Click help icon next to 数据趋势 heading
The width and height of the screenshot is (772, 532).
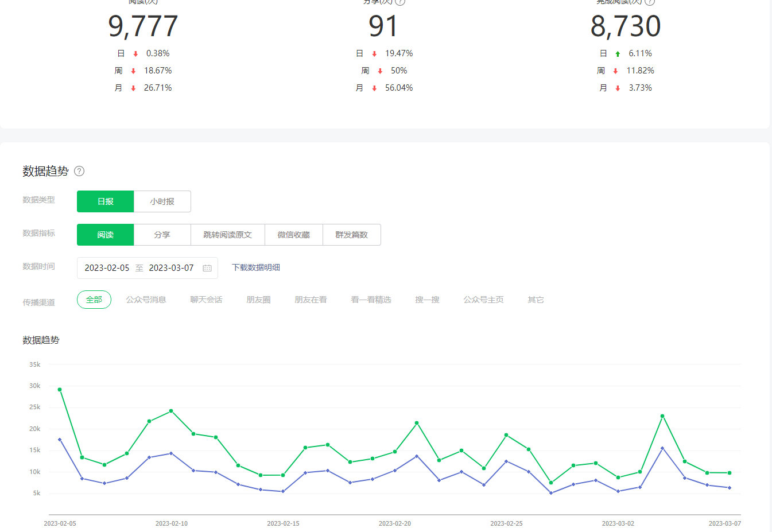[79, 171]
